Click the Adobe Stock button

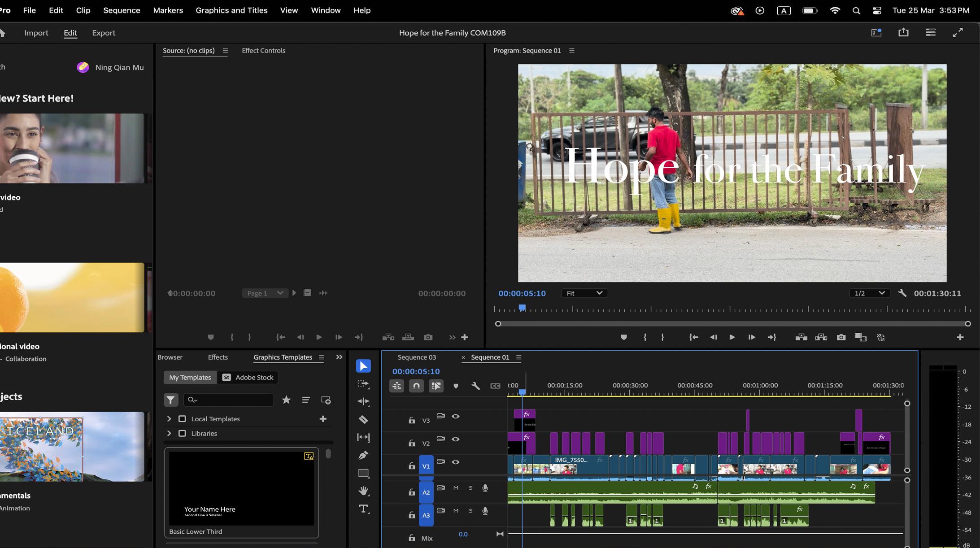pyautogui.click(x=248, y=378)
